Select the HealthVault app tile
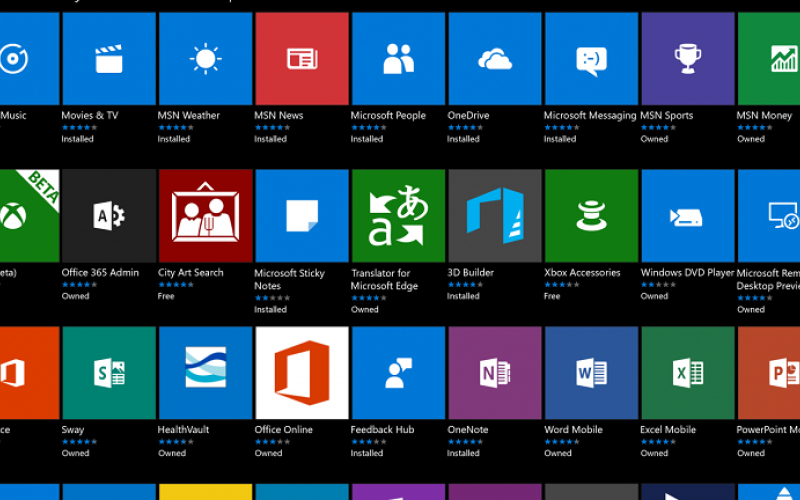 click(x=205, y=373)
